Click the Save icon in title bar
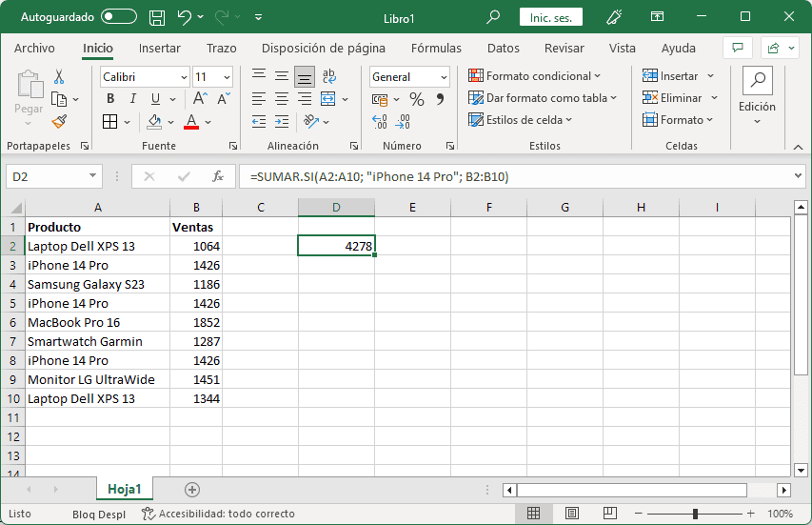The image size is (812, 525). point(157,17)
